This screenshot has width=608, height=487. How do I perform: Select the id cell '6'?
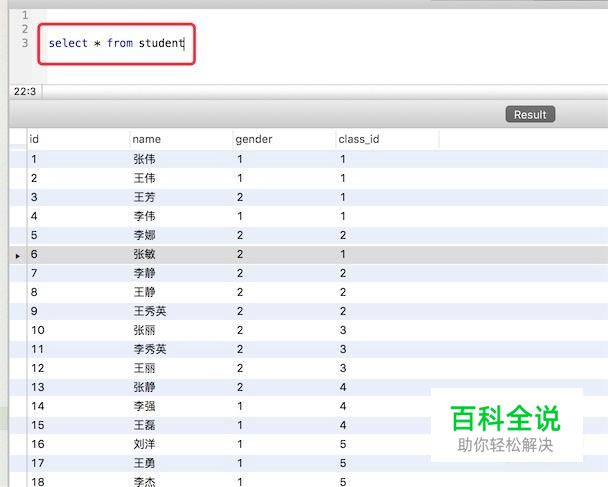tap(34, 254)
